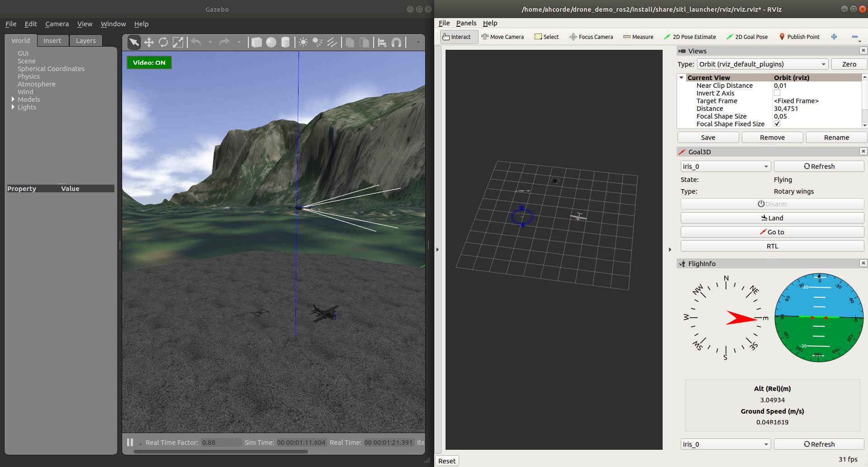The width and height of the screenshot is (868, 467).
Task: Pause the Gazebo simulation
Action: tap(130, 442)
